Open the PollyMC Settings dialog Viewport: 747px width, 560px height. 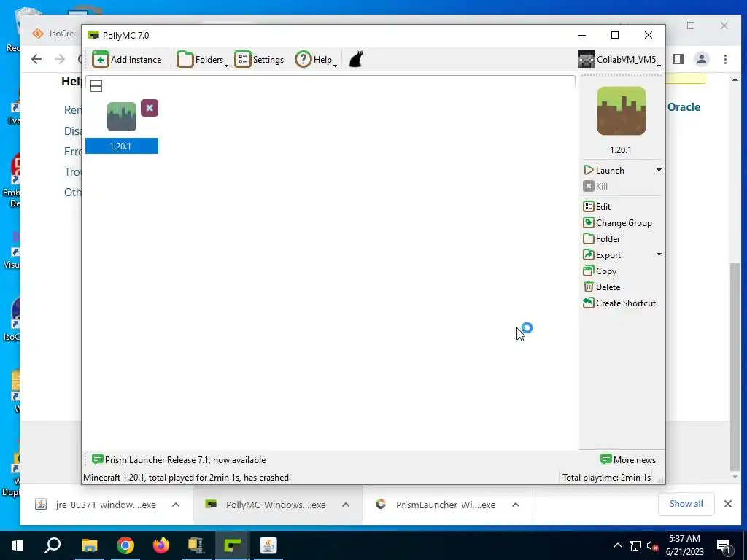260,60
